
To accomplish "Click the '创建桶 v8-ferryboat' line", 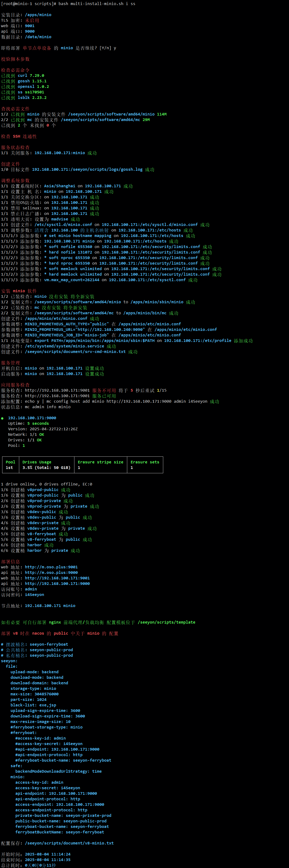I will pyautogui.click(x=34, y=534).
